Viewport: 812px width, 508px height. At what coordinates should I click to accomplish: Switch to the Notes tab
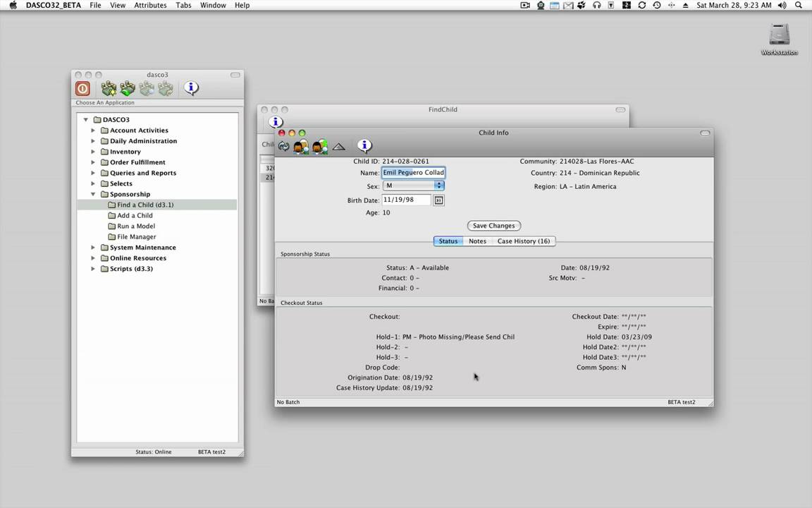(477, 241)
